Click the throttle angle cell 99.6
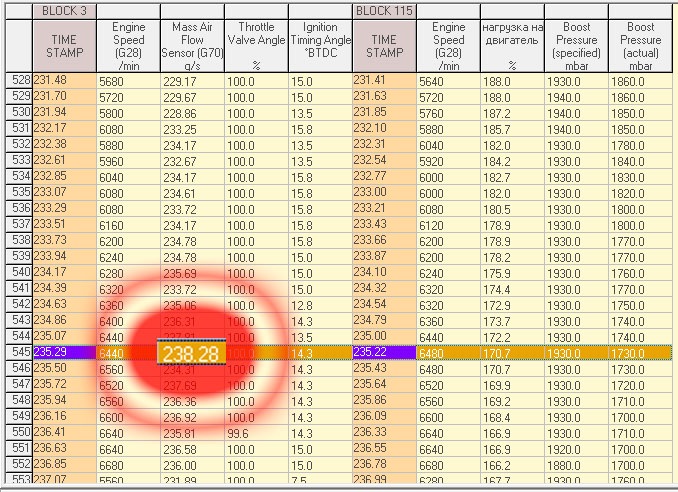 point(256,433)
